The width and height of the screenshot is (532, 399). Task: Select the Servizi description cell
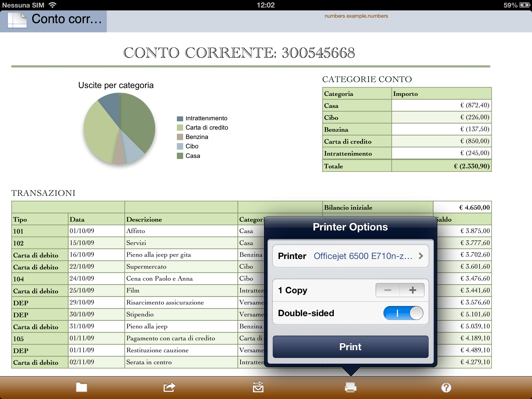click(181, 243)
